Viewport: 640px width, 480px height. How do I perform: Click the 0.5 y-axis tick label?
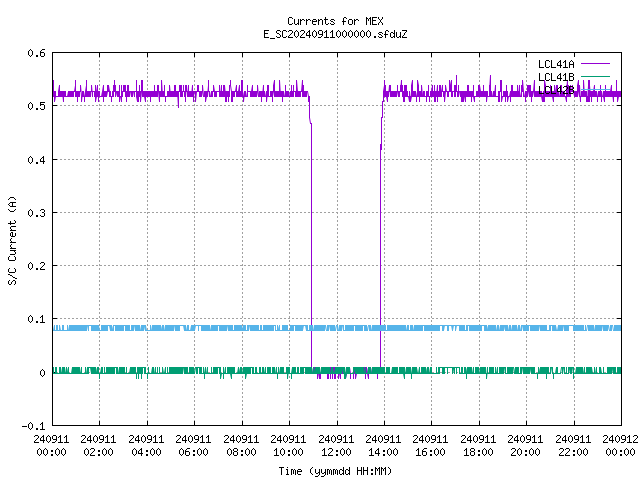(36, 106)
